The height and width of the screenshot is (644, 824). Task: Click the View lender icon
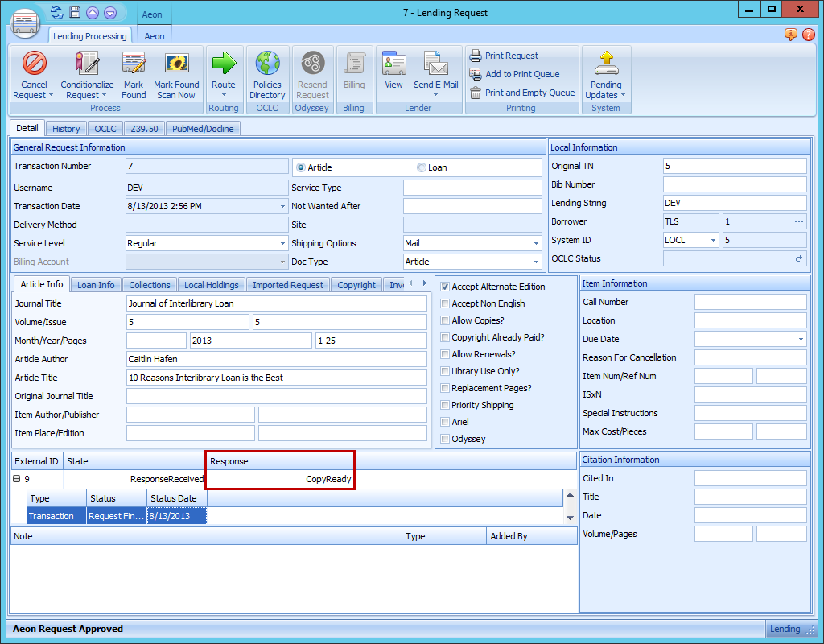click(393, 64)
